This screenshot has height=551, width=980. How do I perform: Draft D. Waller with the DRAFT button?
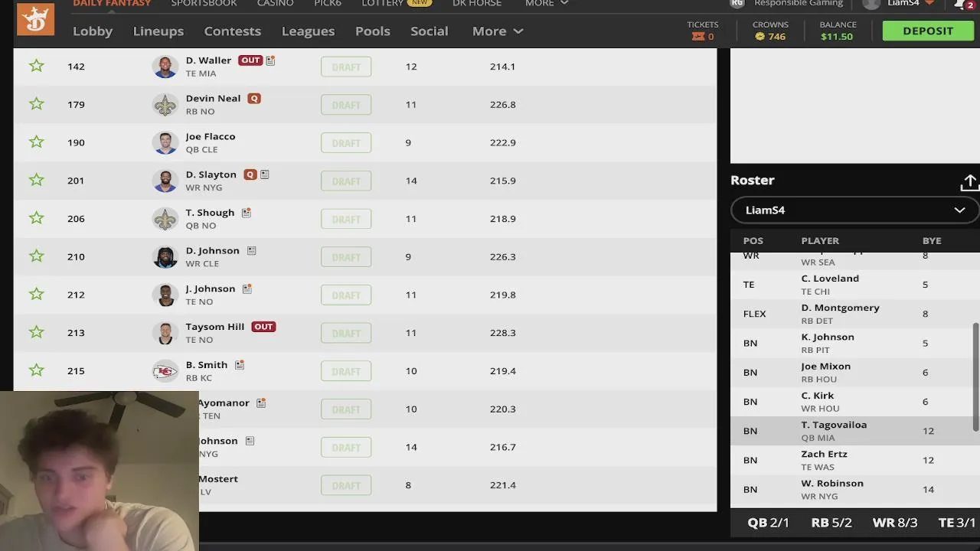tap(346, 67)
